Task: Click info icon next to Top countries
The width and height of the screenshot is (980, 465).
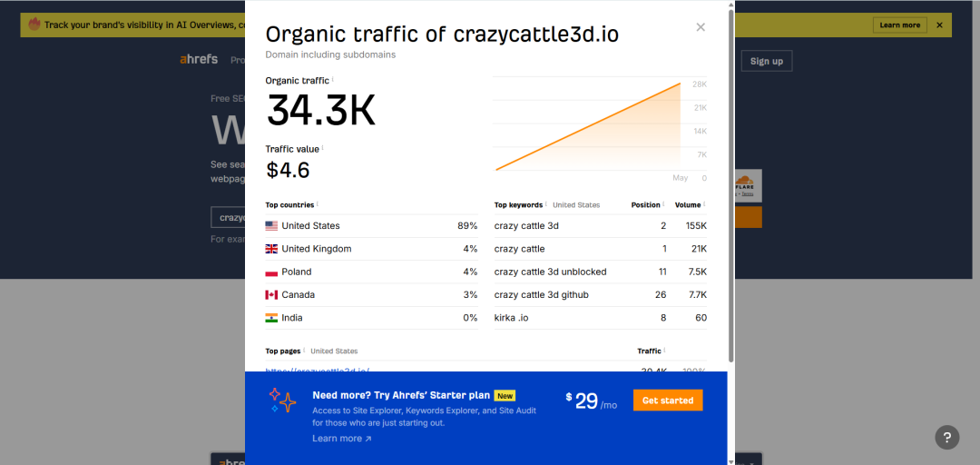Action: (318, 204)
